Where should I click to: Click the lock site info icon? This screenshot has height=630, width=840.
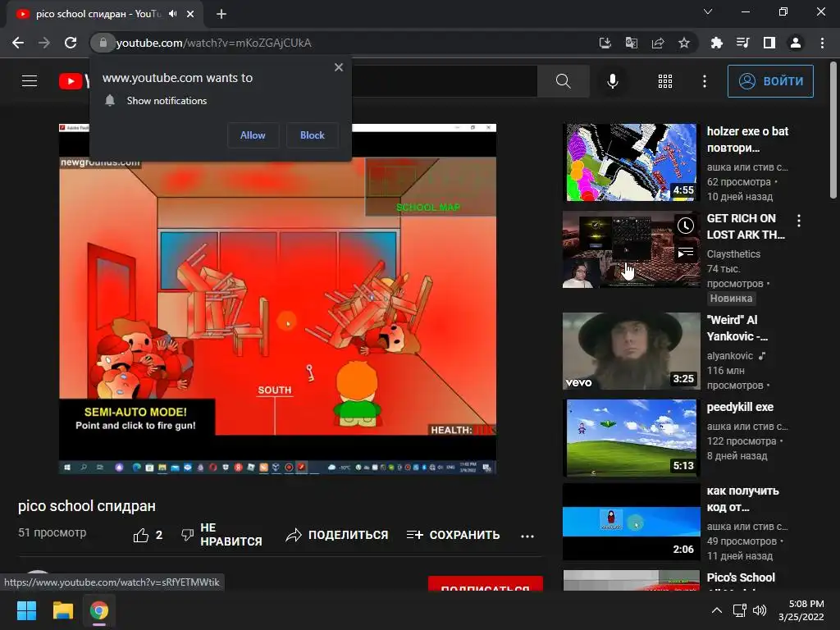[x=103, y=43]
